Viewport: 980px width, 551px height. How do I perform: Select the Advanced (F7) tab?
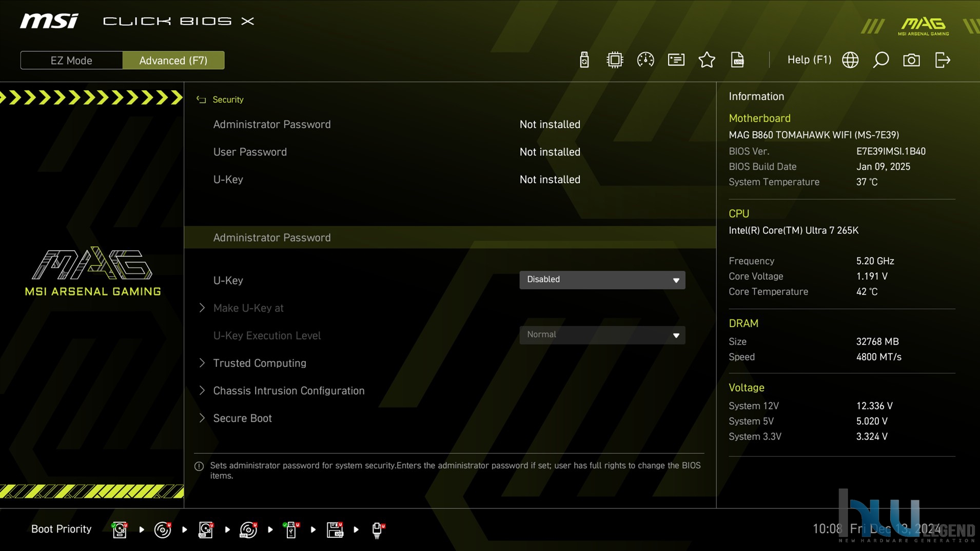click(x=173, y=61)
